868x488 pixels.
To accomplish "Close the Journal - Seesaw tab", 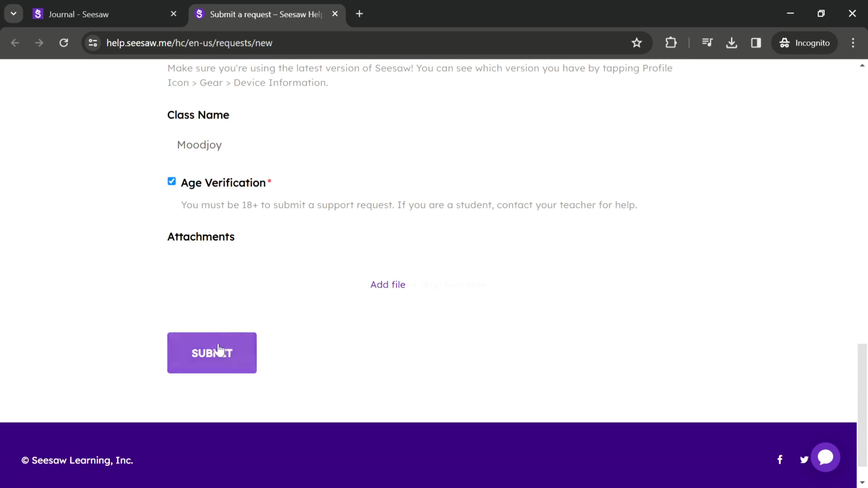I will click(174, 14).
